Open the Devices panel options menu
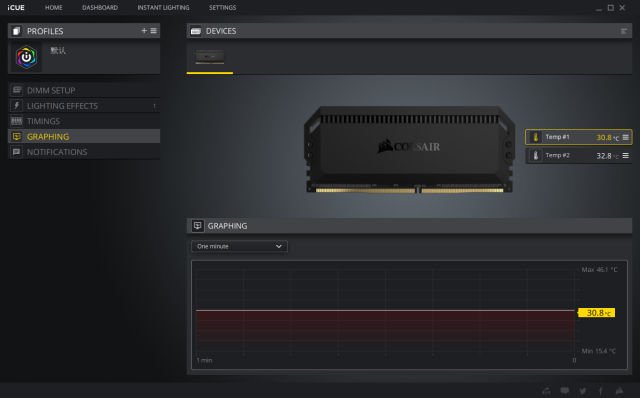The image size is (640, 398). point(624,31)
